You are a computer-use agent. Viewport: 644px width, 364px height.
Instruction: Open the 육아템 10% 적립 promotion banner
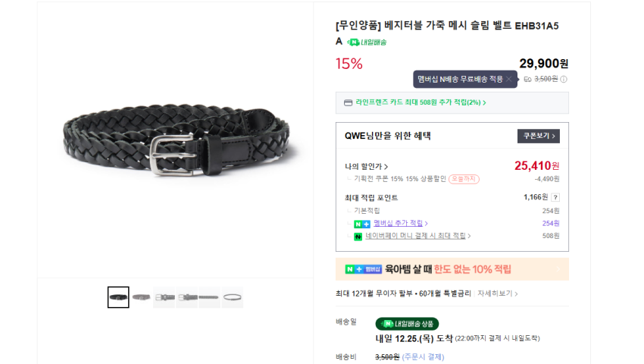point(452,269)
